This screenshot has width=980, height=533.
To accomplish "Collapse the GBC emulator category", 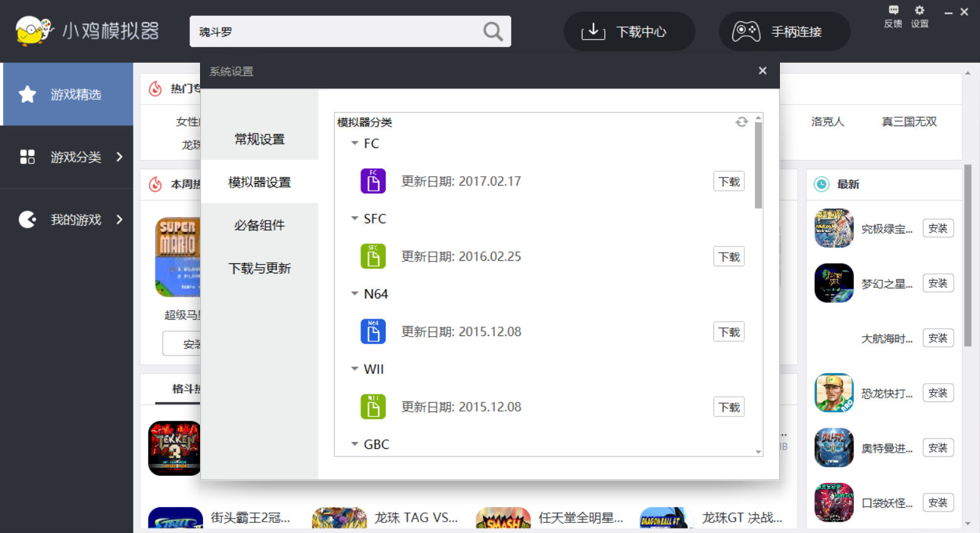I will 355,445.
